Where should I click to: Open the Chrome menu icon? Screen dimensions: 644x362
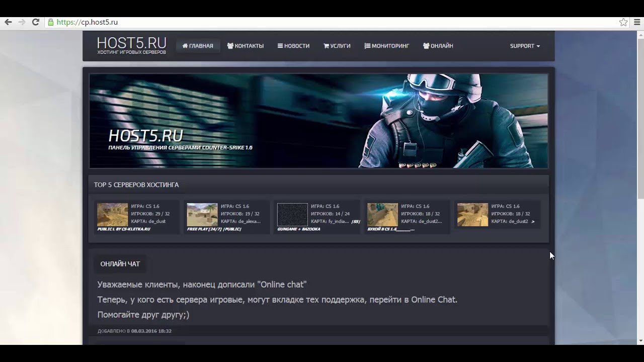[x=637, y=22]
